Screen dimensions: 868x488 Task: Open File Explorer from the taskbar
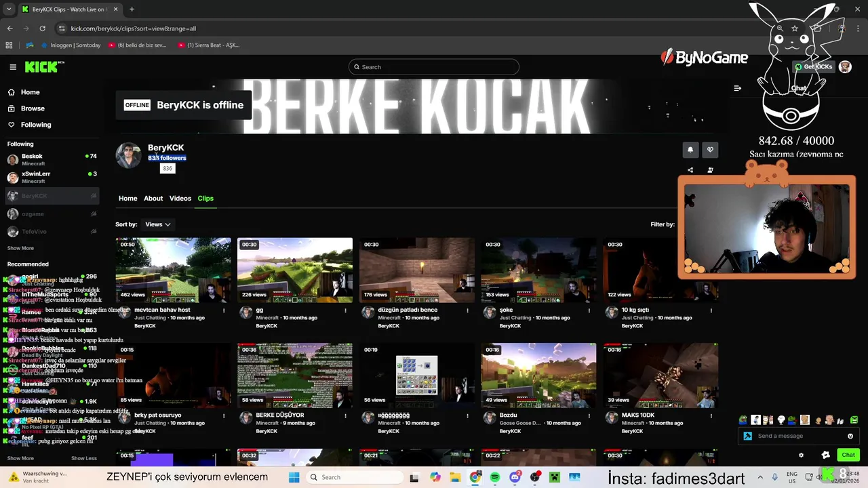pos(455,477)
